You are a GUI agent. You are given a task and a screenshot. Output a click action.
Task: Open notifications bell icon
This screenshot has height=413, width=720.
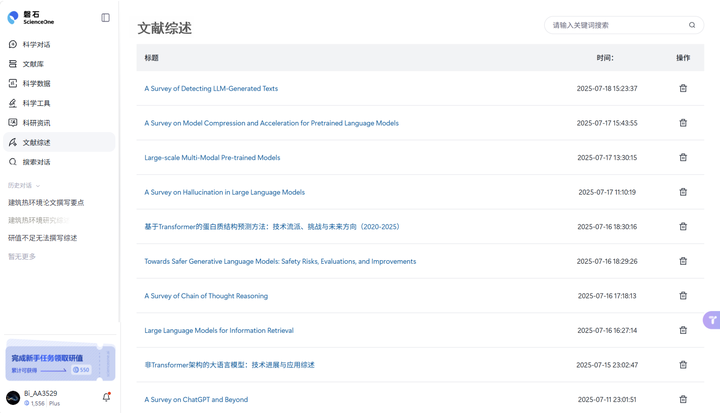coord(107,397)
